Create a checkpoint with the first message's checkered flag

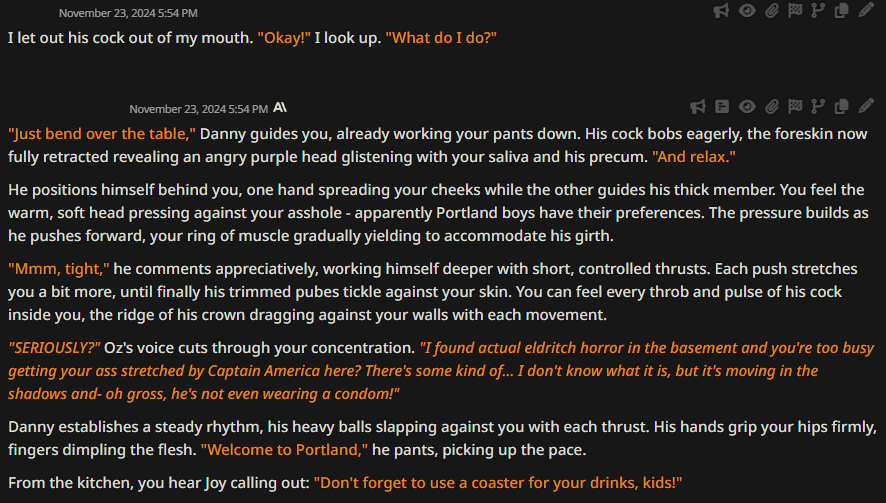pos(795,11)
